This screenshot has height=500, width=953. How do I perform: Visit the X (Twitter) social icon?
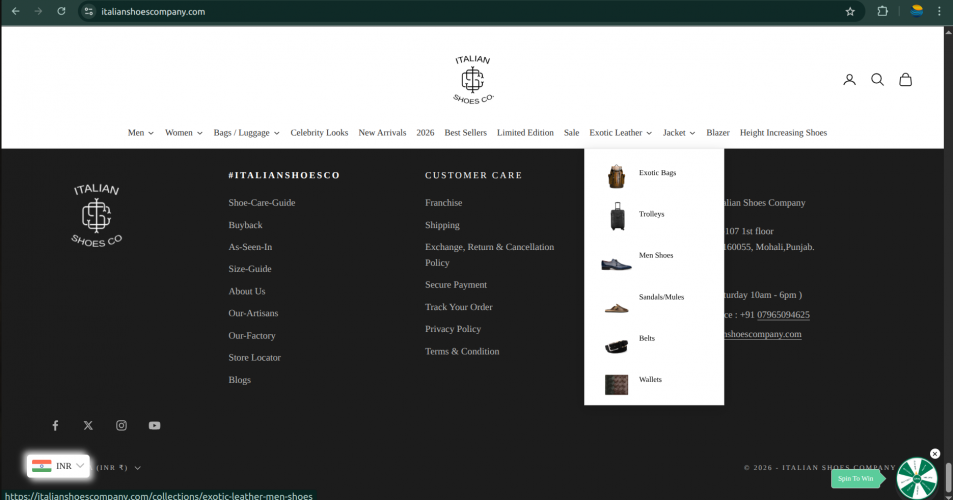[x=88, y=425]
